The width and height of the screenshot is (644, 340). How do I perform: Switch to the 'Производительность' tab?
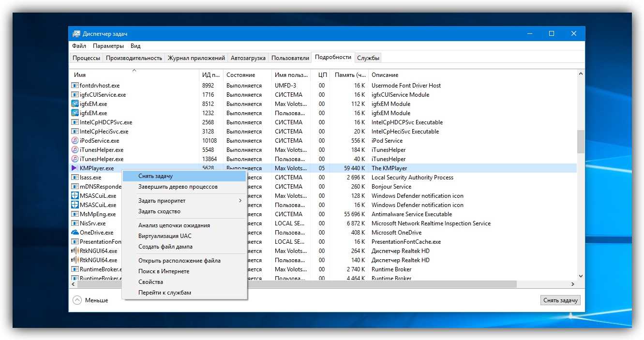coord(134,58)
